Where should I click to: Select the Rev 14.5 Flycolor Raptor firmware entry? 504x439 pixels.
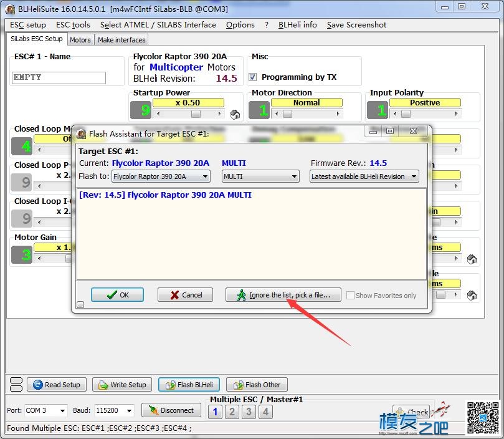(165, 195)
